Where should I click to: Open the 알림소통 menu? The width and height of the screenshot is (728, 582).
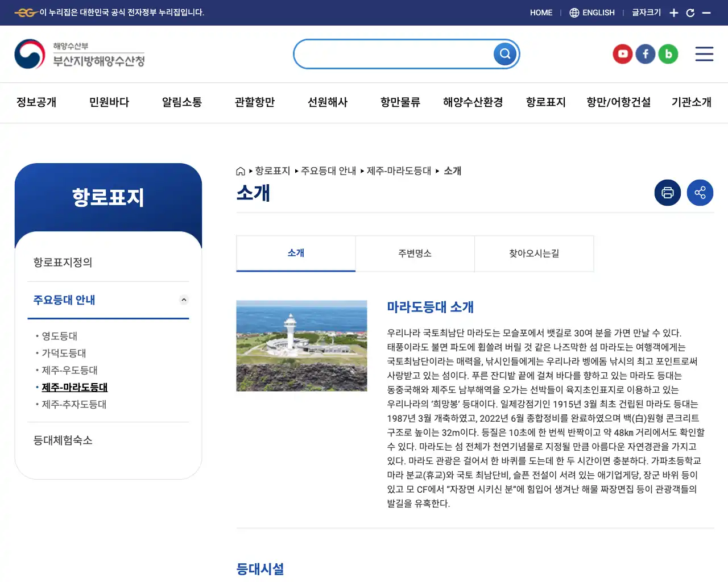(x=182, y=102)
